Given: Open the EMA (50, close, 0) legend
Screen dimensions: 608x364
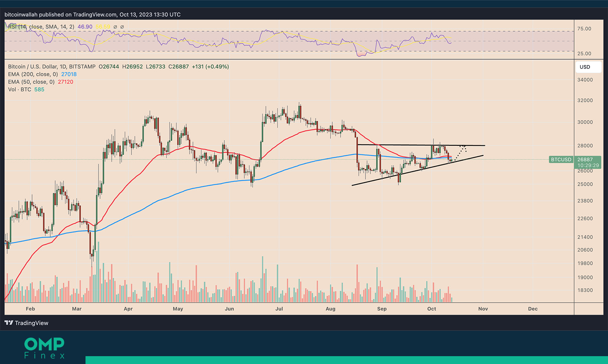Looking at the screenshot, I should coord(31,82).
